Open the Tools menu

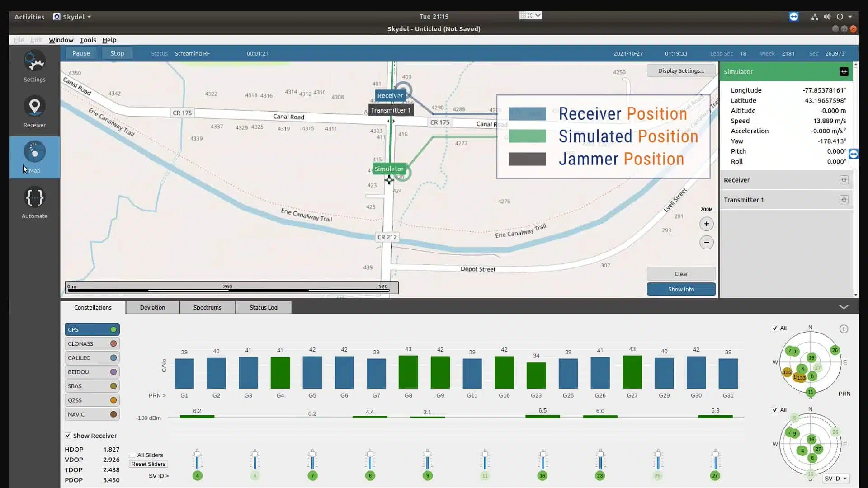(x=88, y=40)
